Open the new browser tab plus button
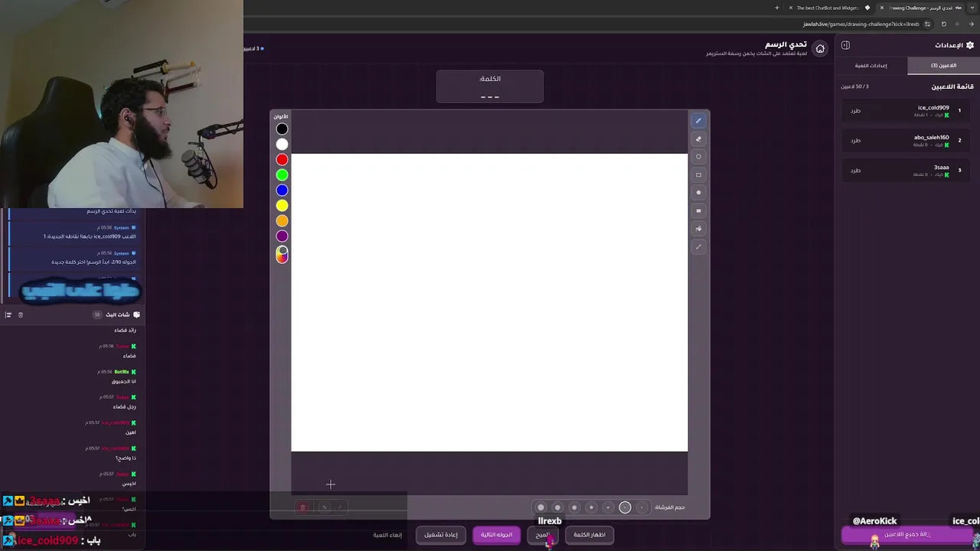The image size is (980, 551). (x=776, y=8)
